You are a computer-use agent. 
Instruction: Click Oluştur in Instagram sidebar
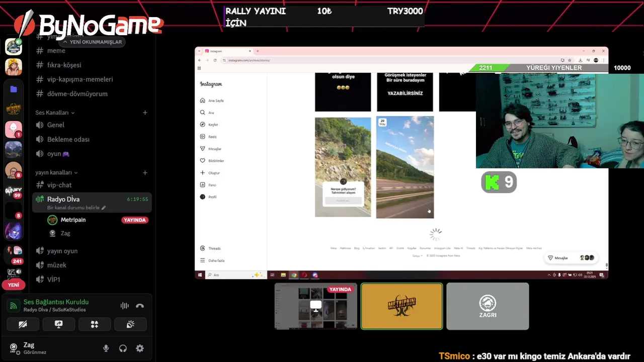(210, 173)
